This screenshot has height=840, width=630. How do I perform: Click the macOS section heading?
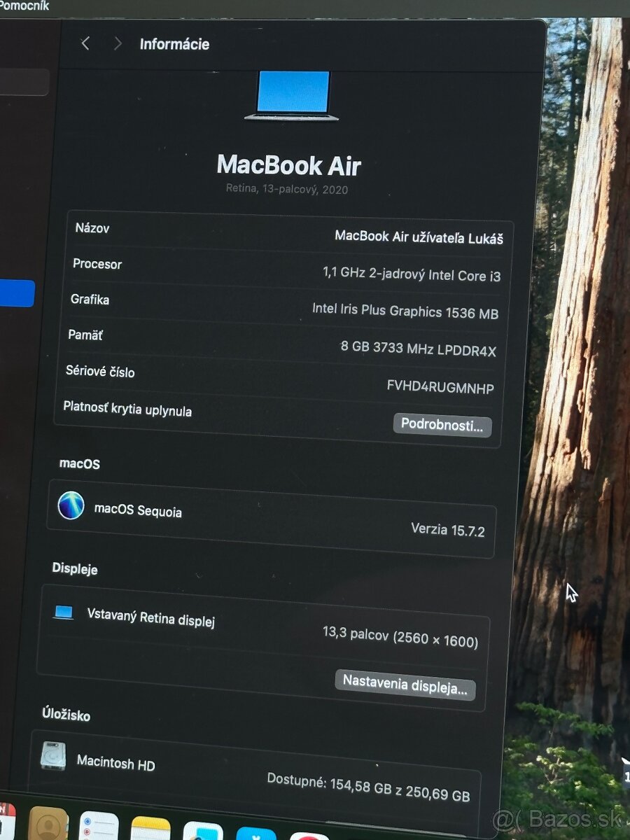(x=80, y=463)
